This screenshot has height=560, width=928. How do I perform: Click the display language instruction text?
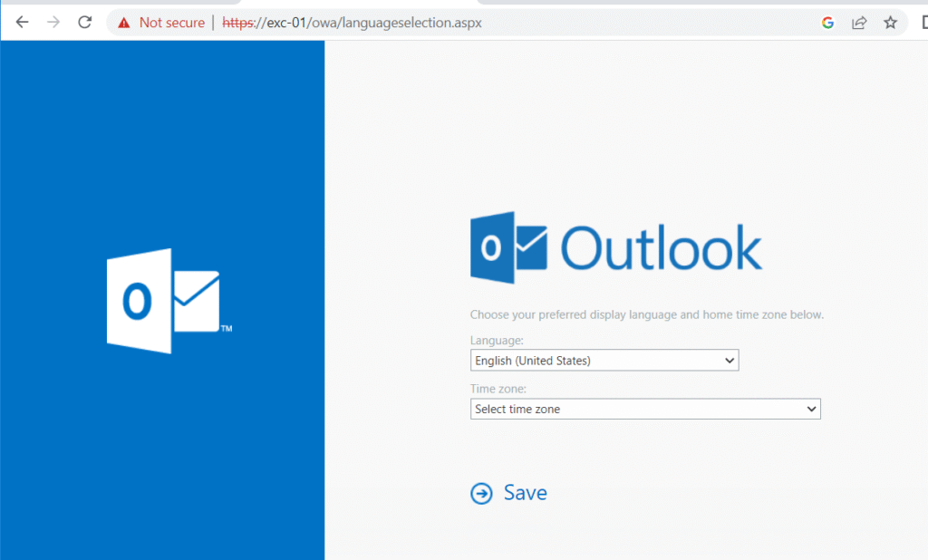(646, 315)
